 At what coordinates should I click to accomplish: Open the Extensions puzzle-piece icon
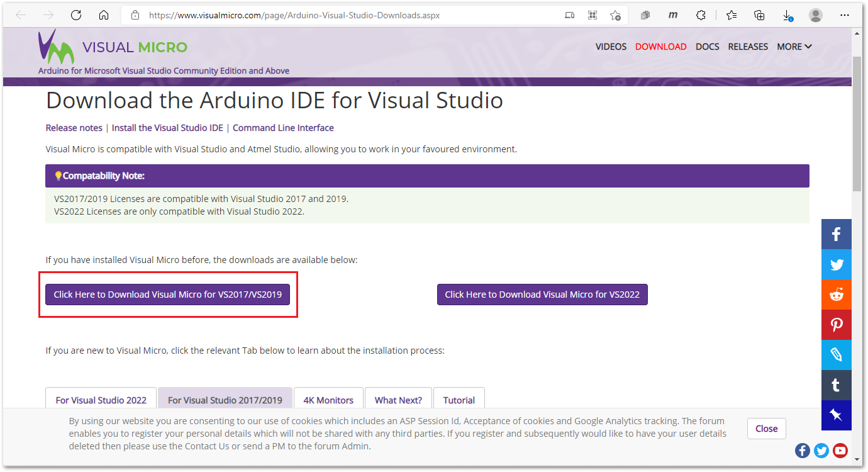(701, 16)
